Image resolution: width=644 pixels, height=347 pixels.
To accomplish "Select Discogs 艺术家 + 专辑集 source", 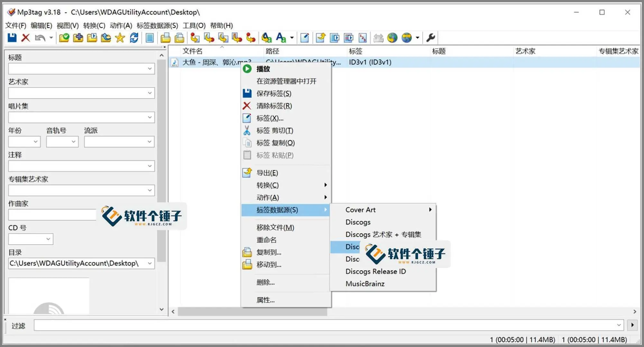I will click(x=383, y=235).
